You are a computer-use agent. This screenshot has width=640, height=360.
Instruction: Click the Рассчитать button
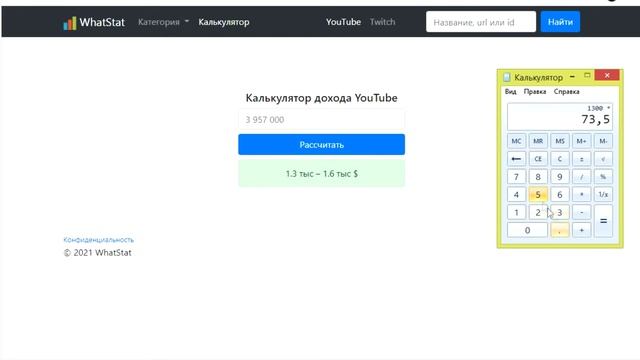[x=322, y=144]
